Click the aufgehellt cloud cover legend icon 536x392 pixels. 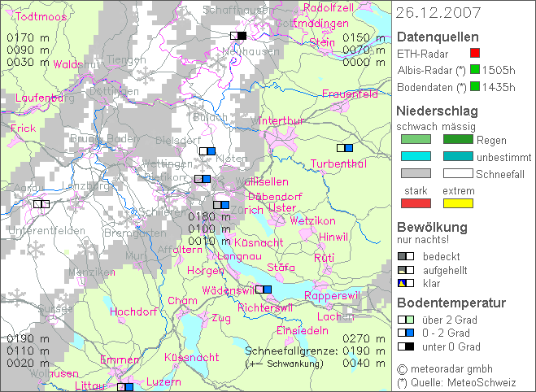click(406, 270)
